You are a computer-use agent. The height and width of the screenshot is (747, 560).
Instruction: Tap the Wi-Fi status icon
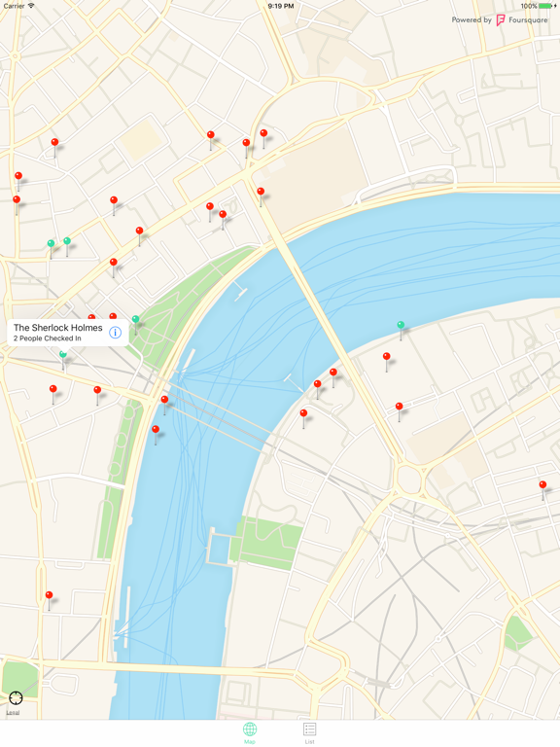pyautogui.click(x=31, y=6)
